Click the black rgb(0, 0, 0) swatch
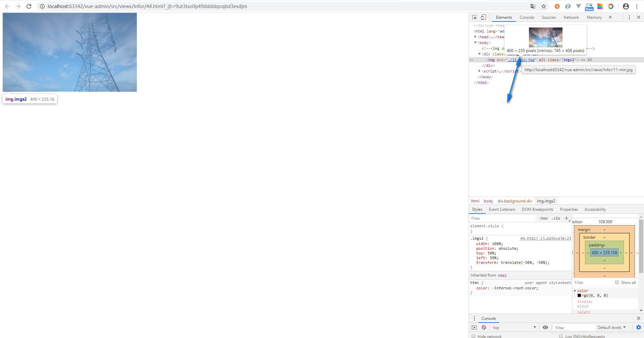 coord(579,295)
